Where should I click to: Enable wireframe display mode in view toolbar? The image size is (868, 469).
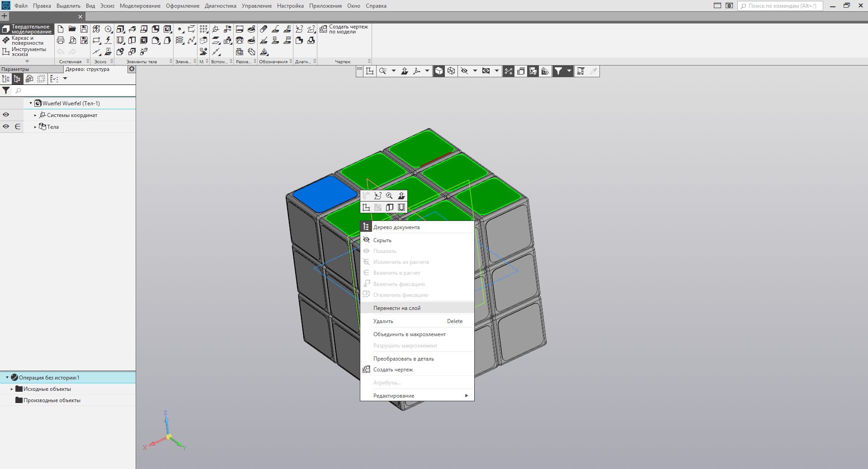pos(451,71)
